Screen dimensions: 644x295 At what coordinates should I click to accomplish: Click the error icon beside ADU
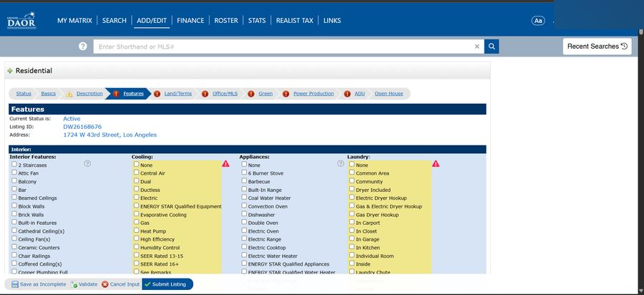coord(348,94)
